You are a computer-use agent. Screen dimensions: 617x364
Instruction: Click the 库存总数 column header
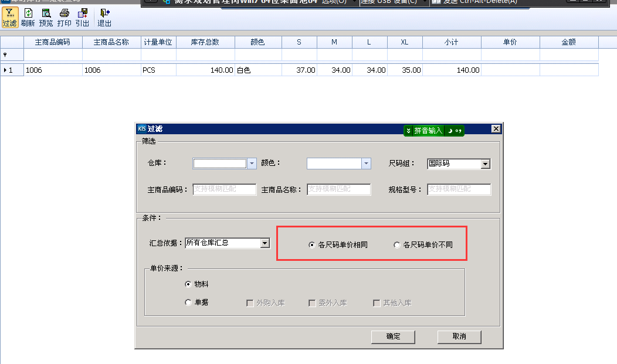tap(205, 42)
